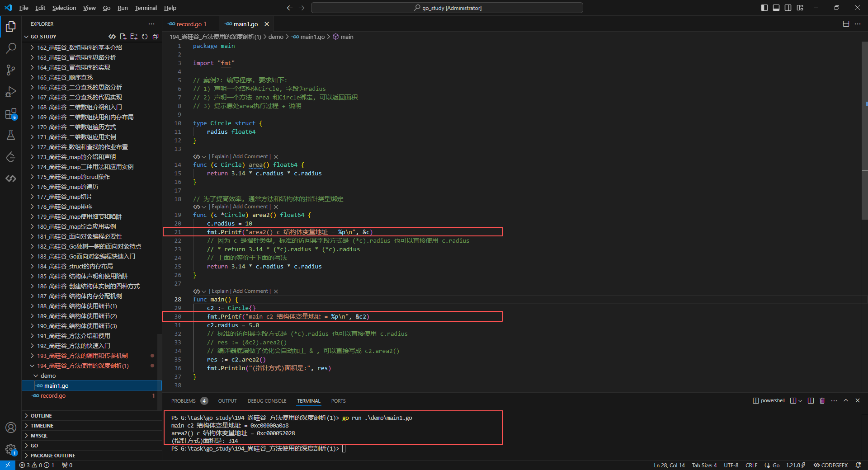Customize layout from title bar

[x=800, y=8]
